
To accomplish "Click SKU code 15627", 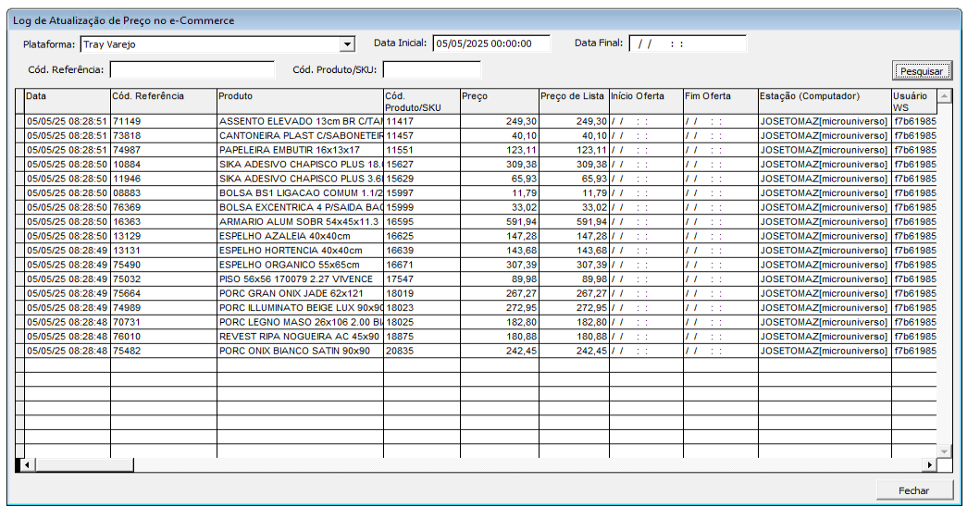I will (422, 165).
